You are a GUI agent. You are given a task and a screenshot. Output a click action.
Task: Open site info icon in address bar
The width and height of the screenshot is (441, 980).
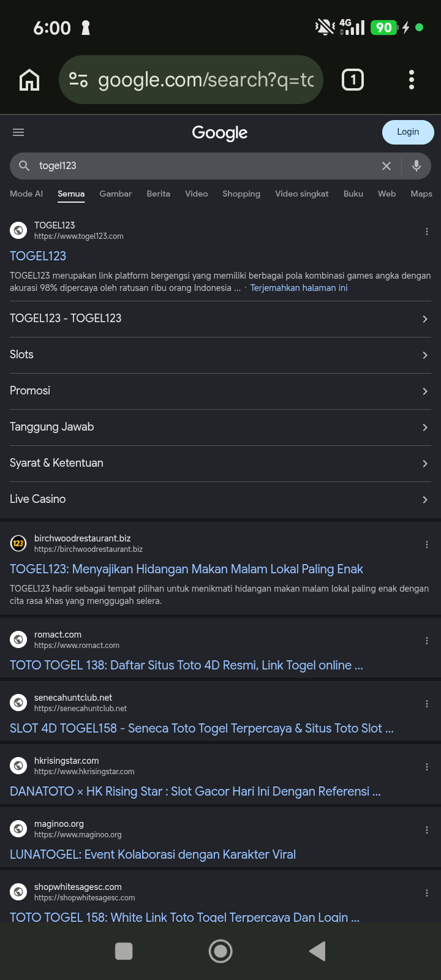click(x=78, y=80)
